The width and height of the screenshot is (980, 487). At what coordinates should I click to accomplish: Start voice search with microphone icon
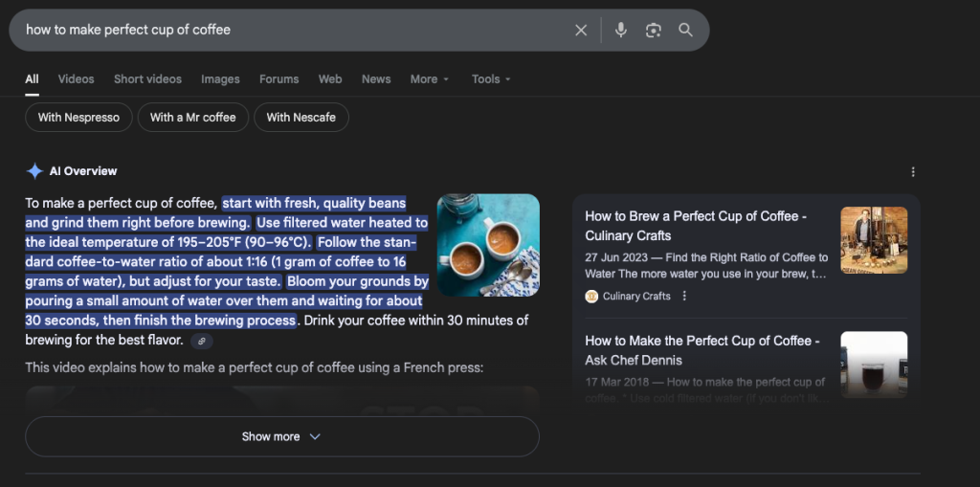tap(621, 30)
